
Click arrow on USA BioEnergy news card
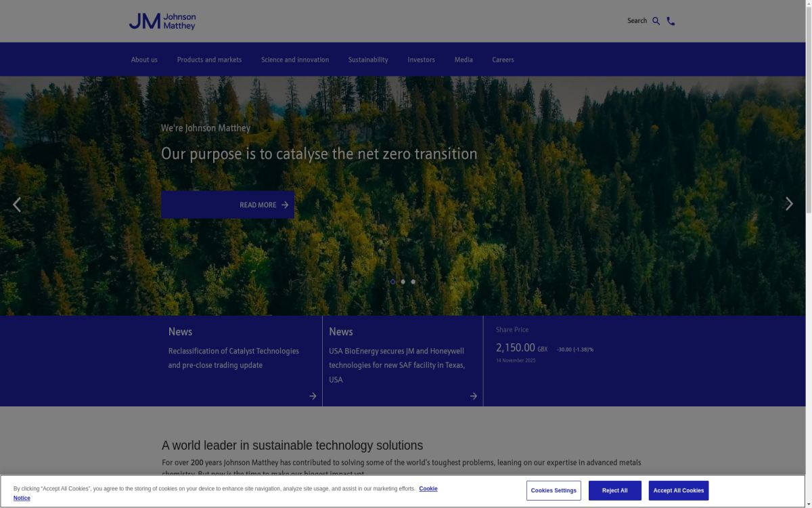tap(473, 396)
